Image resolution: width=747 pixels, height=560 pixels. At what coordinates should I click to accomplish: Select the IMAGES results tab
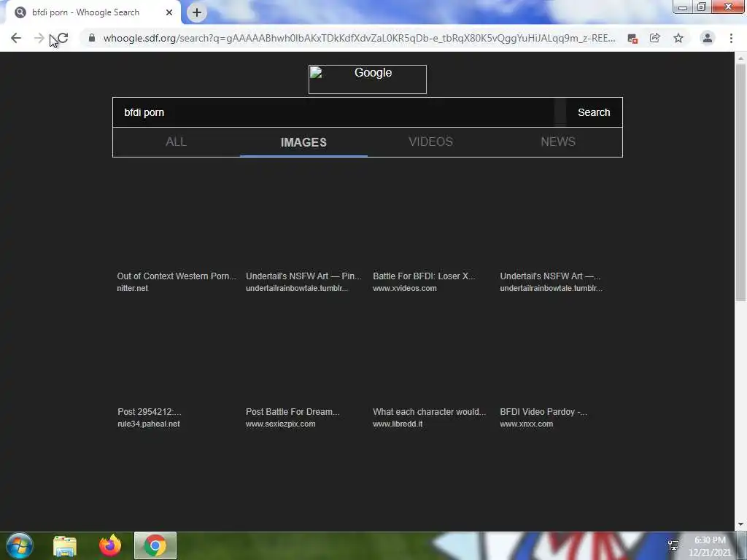point(303,142)
